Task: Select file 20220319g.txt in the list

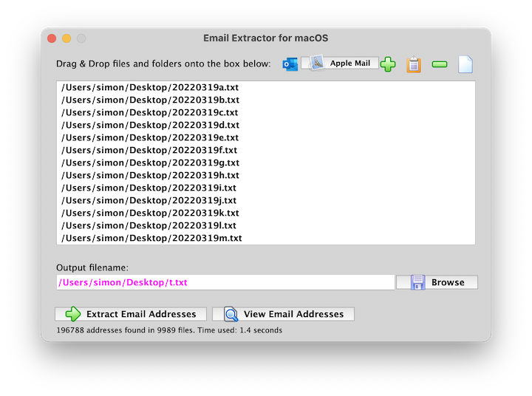Action: [x=266, y=163]
